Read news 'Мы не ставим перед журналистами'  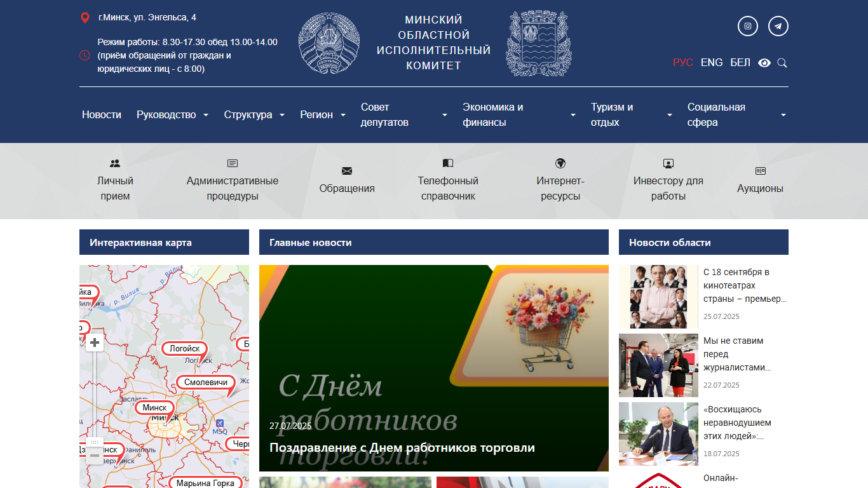[738, 354]
